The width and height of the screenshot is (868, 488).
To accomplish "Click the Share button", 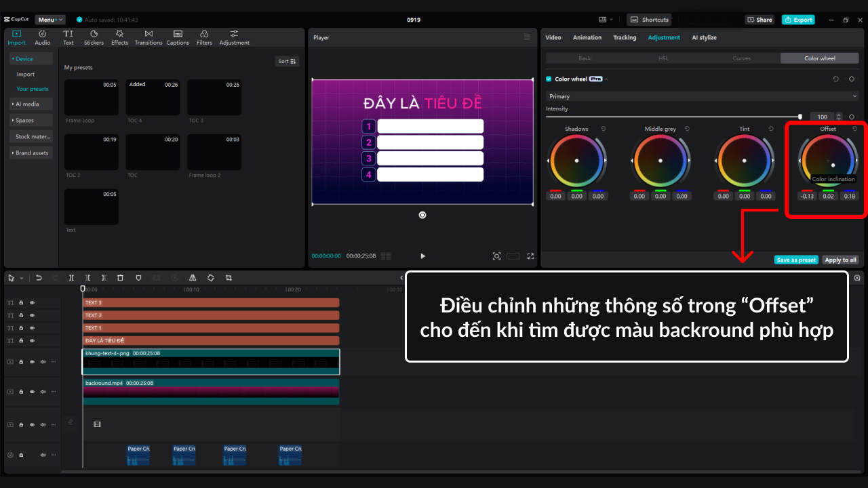I will click(x=759, y=20).
